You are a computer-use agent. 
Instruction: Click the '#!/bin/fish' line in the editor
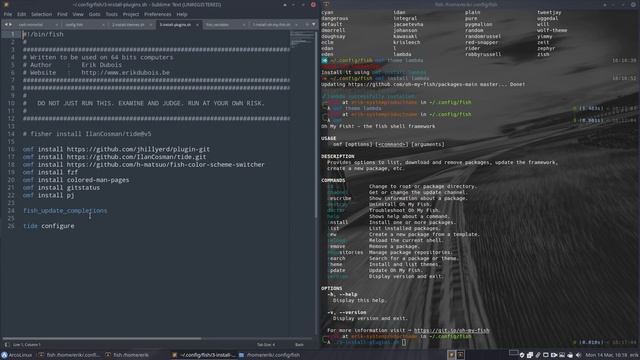coord(43,34)
